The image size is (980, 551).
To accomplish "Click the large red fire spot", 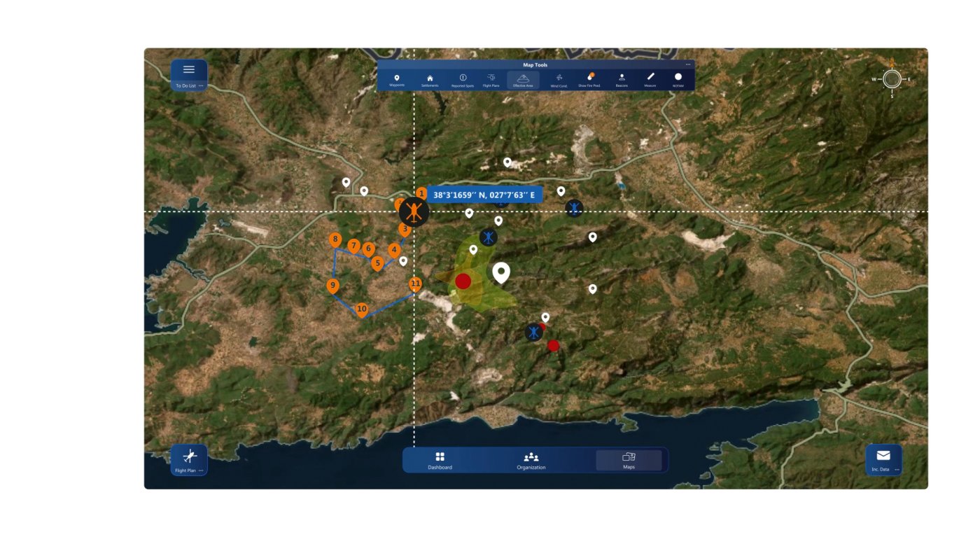I will pos(463,281).
